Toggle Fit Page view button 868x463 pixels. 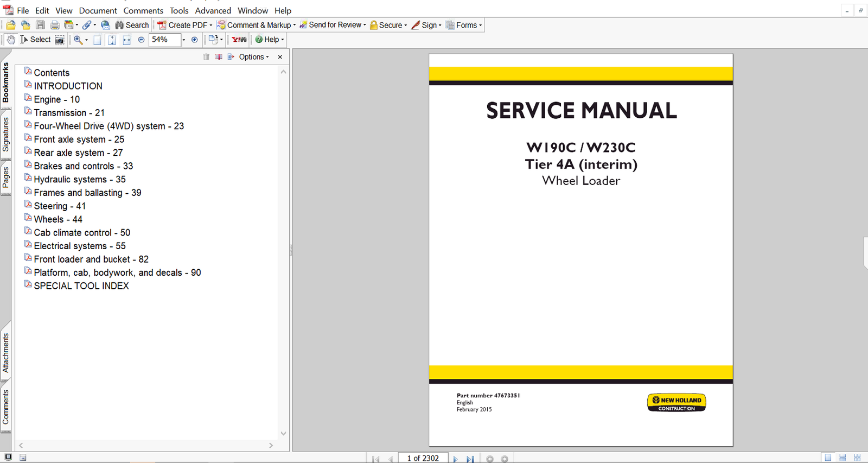(x=112, y=40)
